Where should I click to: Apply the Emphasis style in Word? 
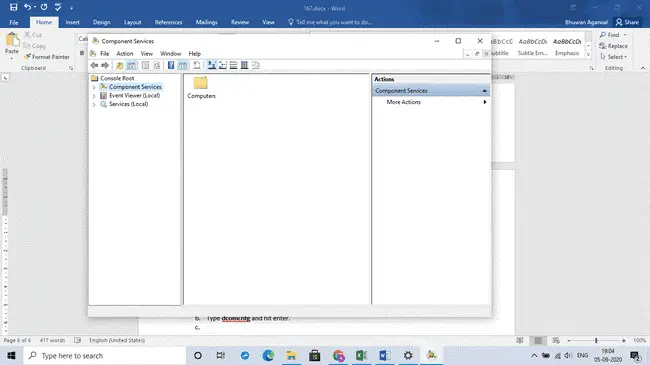[x=567, y=47]
